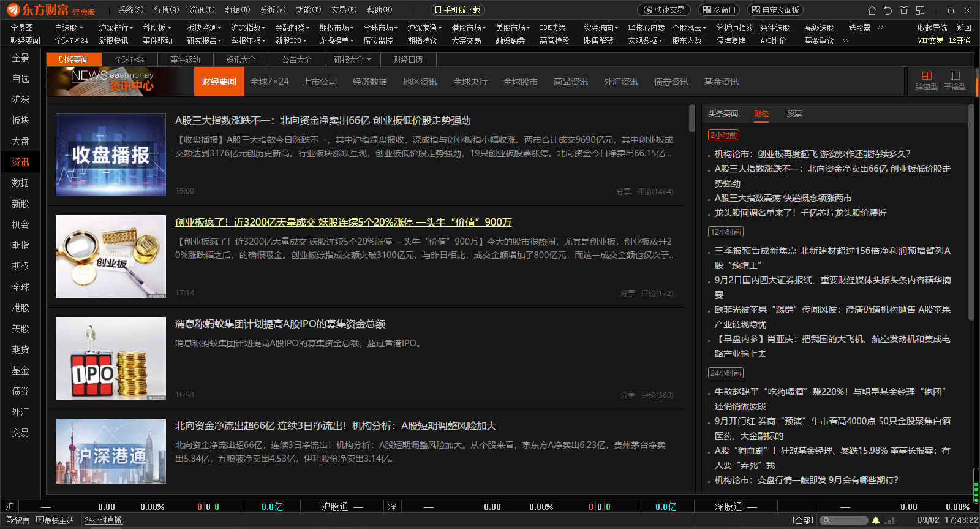Click the yellow alert bell icon
The width and height of the screenshot is (980, 529).
click(876, 520)
